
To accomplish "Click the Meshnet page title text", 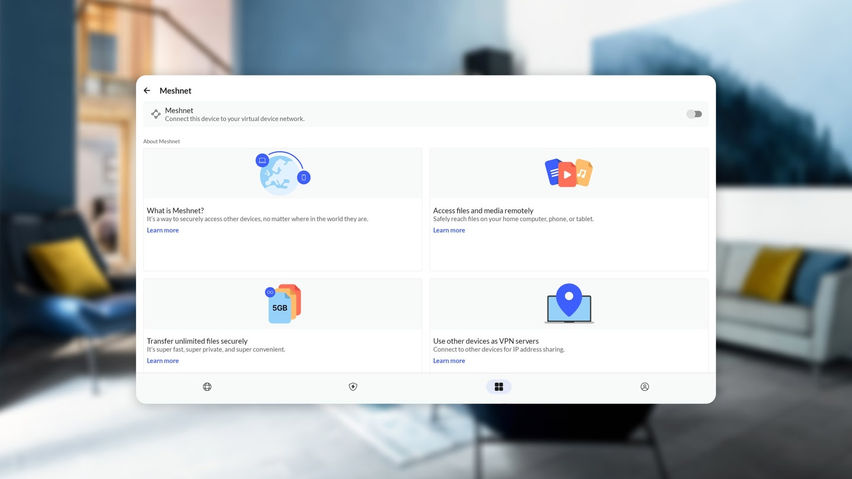I will point(175,91).
